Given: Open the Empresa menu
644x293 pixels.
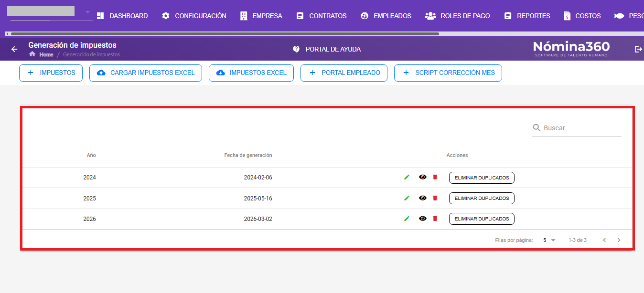Looking at the screenshot, I should [261, 16].
